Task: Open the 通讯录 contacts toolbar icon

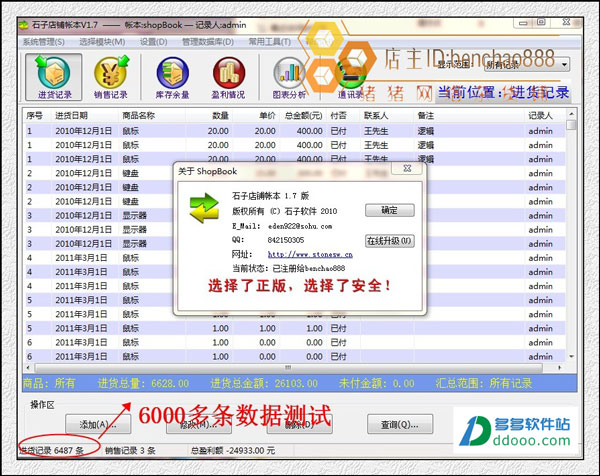Action: coord(350,77)
